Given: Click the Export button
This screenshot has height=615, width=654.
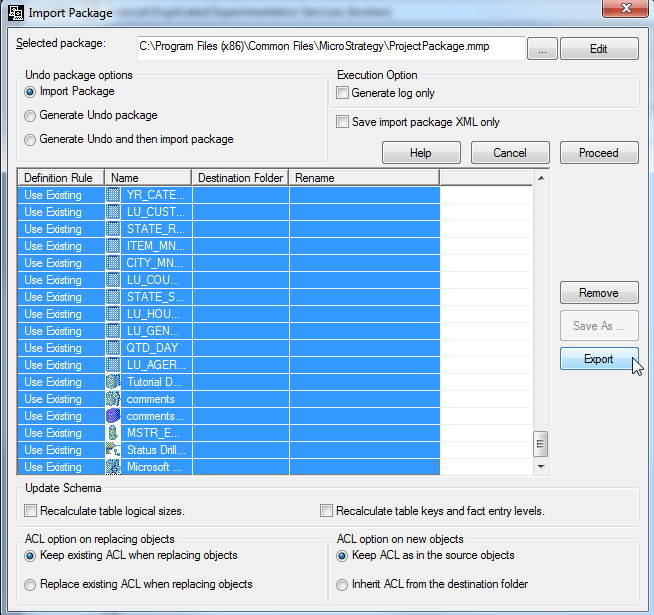Looking at the screenshot, I should 599,359.
